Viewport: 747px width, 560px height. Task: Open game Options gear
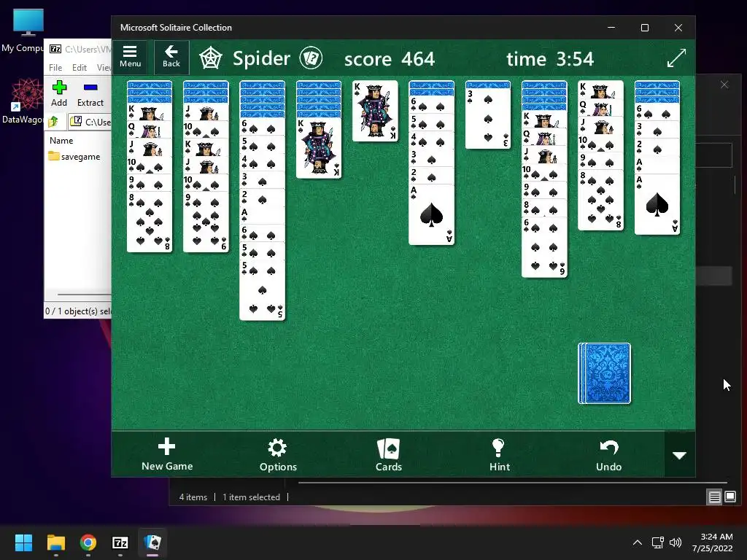pos(278,455)
